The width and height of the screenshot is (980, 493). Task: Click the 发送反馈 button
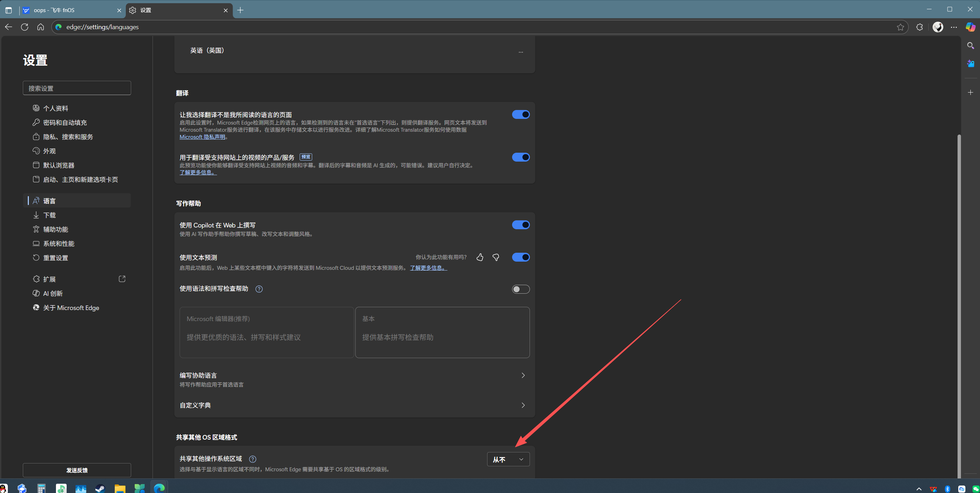[77, 470]
